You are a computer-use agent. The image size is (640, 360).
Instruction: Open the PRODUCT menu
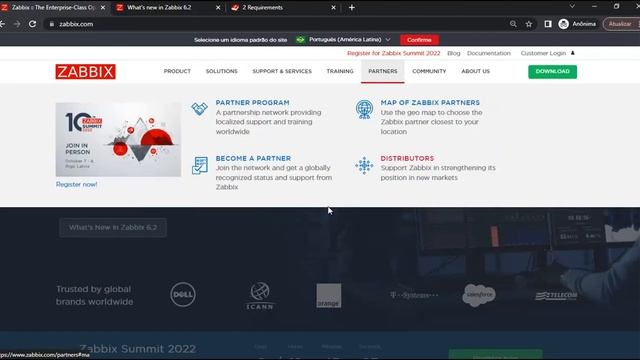(x=177, y=71)
